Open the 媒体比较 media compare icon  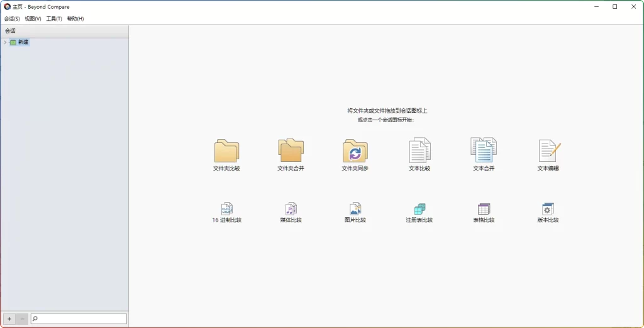[x=291, y=208]
